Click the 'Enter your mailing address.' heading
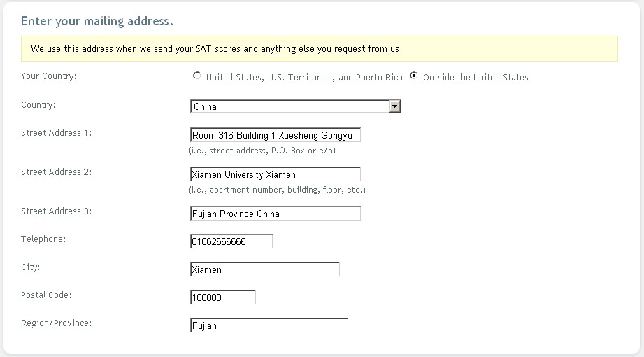644x357 pixels. pos(97,21)
